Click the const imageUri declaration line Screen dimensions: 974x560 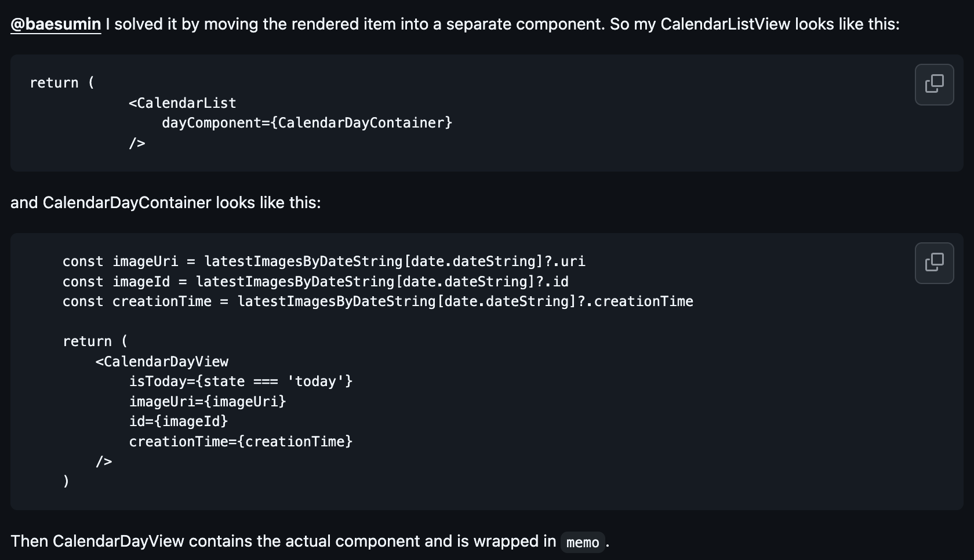(x=324, y=261)
